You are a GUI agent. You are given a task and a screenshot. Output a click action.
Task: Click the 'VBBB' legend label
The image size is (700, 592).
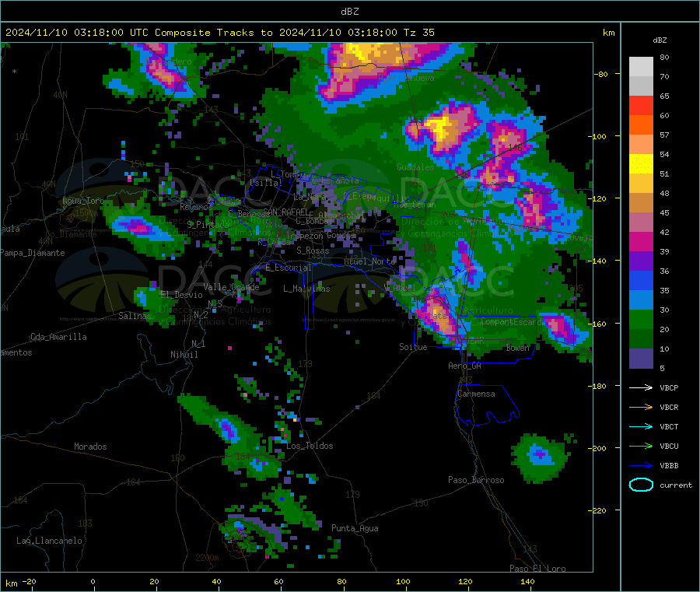coord(669,465)
